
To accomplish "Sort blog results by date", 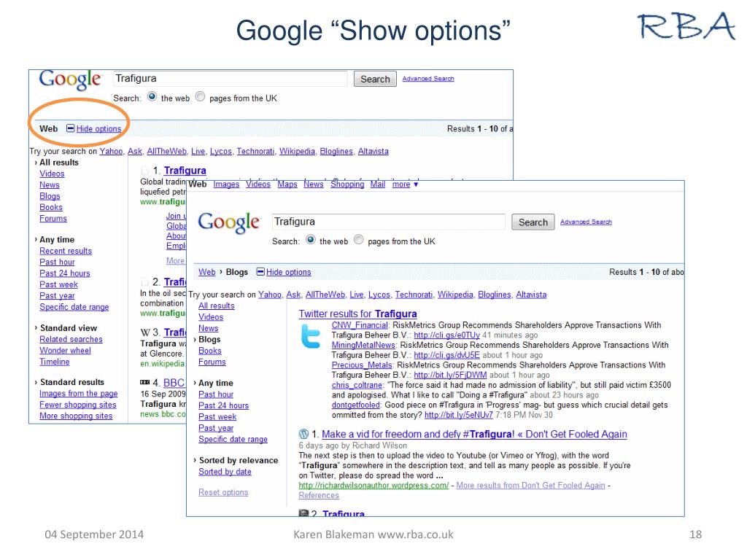I will (225, 472).
